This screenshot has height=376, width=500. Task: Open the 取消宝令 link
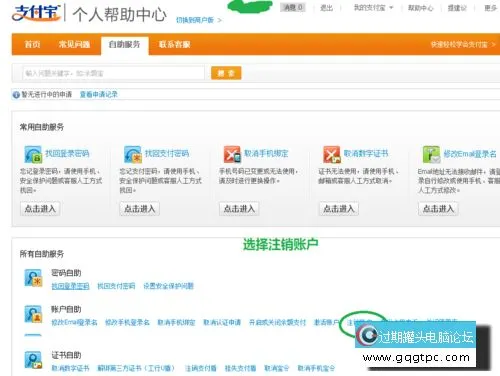click(x=277, y=368)
